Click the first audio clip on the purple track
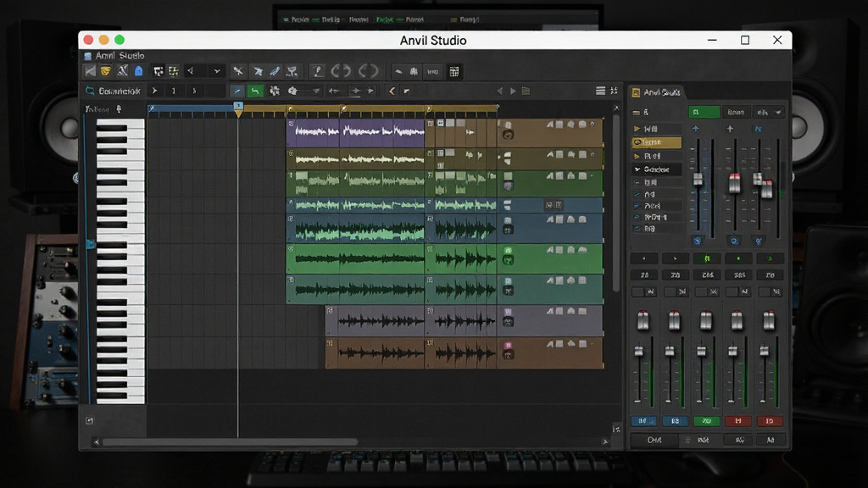This screenshot has height=488, width=868. pos(314,133)
